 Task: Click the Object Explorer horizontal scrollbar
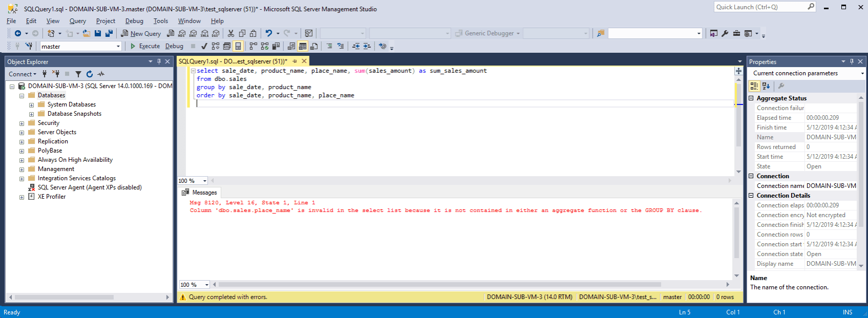[x=64, y=297]
